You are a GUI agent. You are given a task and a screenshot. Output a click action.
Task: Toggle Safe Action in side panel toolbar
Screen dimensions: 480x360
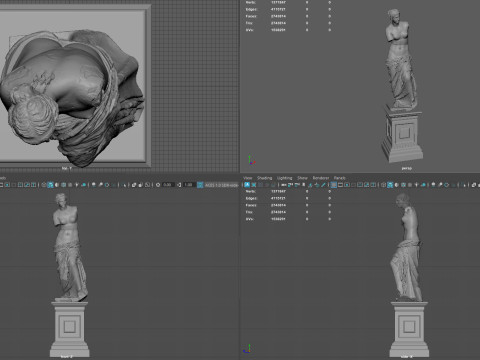[367, 185]
